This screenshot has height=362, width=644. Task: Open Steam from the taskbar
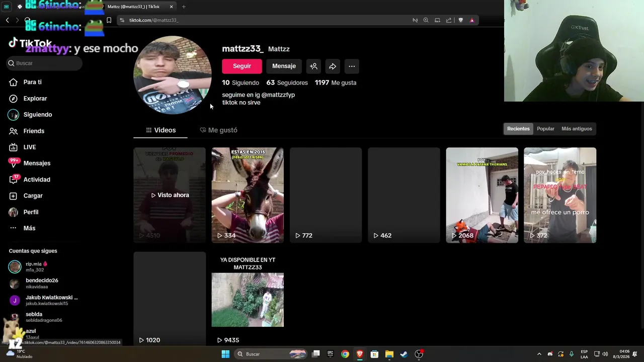click(x=404, y=354)
